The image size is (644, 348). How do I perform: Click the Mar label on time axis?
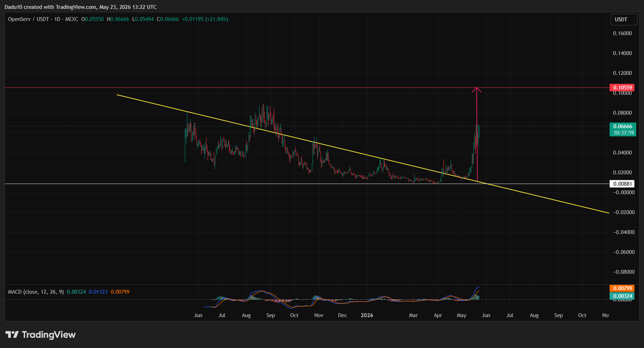coord(413,315)
